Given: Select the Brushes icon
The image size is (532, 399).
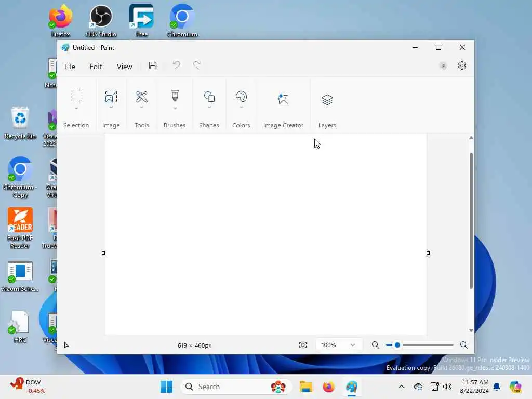Looking at the screenshot, I should pyautogui.click(x=175, y=96).
